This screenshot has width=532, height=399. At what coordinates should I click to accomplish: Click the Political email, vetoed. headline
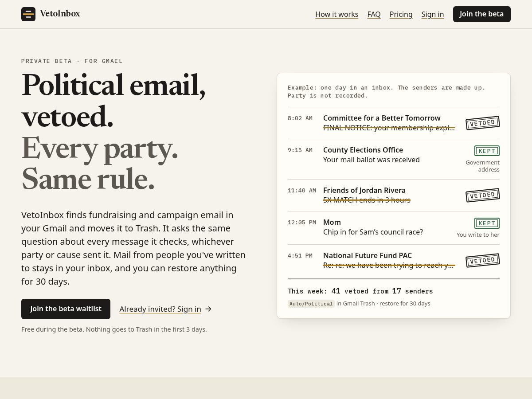[x=113, y=100]
